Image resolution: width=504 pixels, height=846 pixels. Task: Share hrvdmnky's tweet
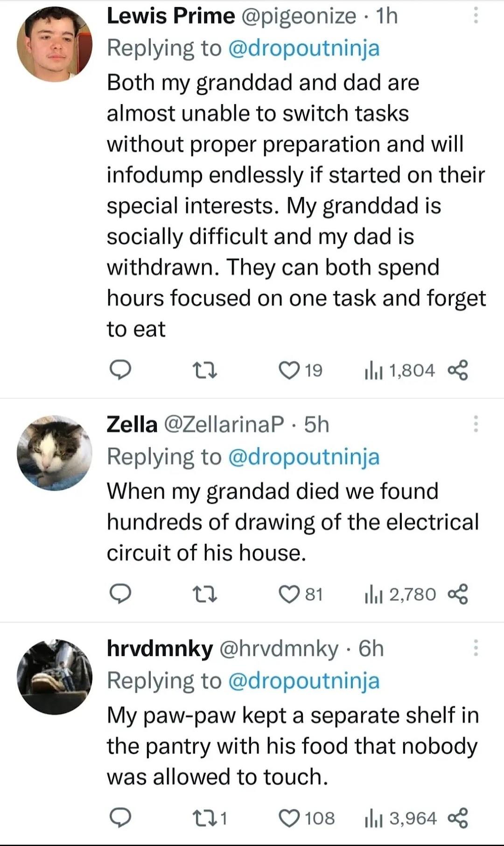(x=458, y=818)
